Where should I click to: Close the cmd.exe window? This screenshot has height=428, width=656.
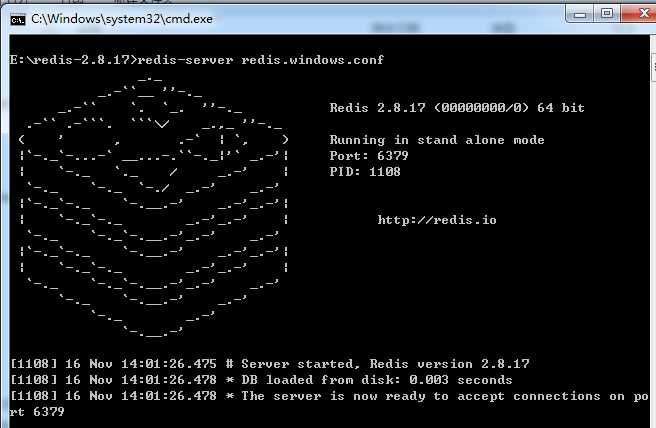coord(639,14)
